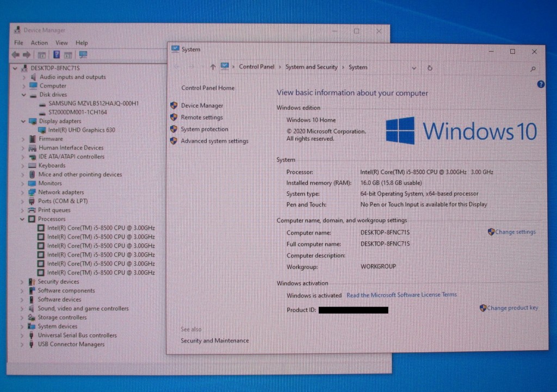This screenshot has height=392, width=557.
Task: Select the Universal Serial Bus controllers icon
Action: pyautogui.click(x=31, y=335)
